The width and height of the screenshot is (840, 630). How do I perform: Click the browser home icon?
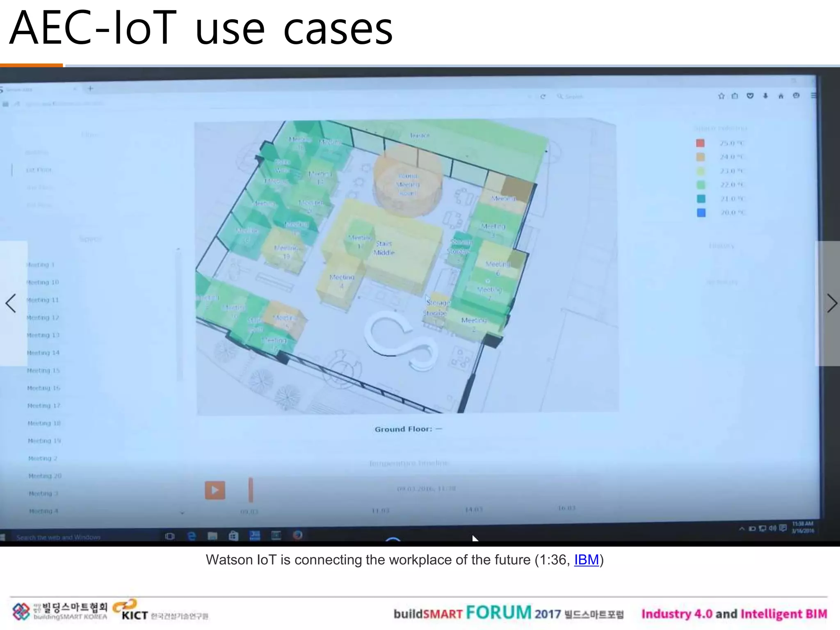pos(781,96)
